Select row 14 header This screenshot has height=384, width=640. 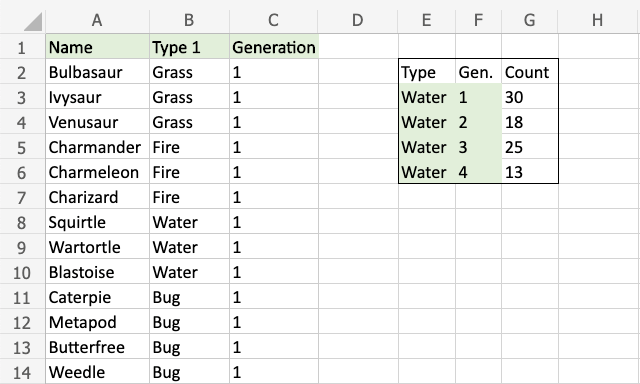tap(22, 373)
